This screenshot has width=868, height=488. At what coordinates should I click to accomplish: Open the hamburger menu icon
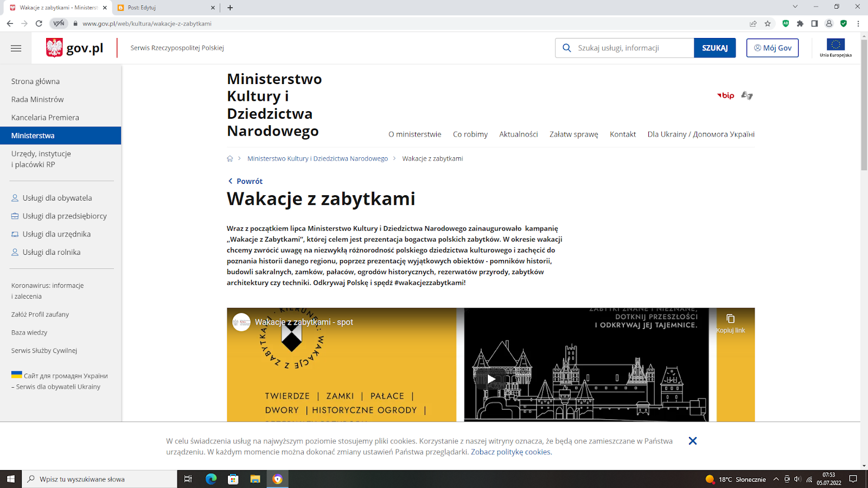tap(16, 48)
